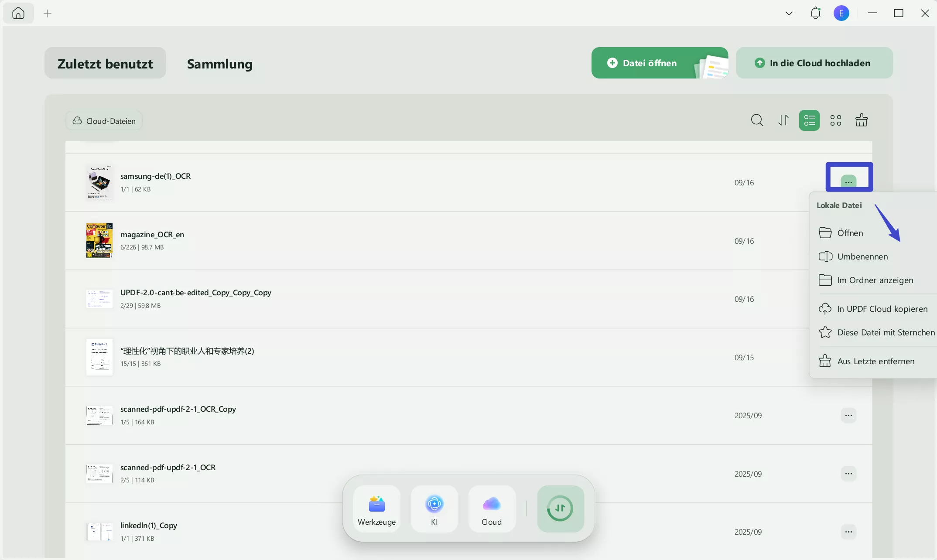937x560 pixels.
Task: Switch to grid view layout
Action: pyautogui.click(x=835, y=120)
